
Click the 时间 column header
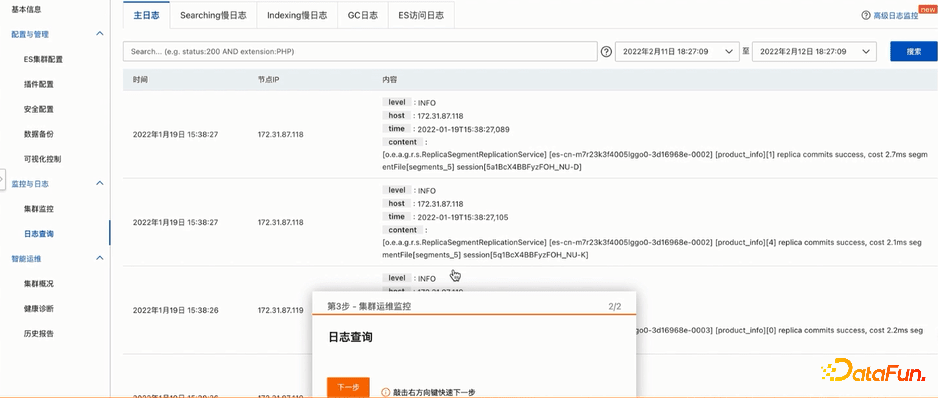pyautogui.click(x=141, y=80)
